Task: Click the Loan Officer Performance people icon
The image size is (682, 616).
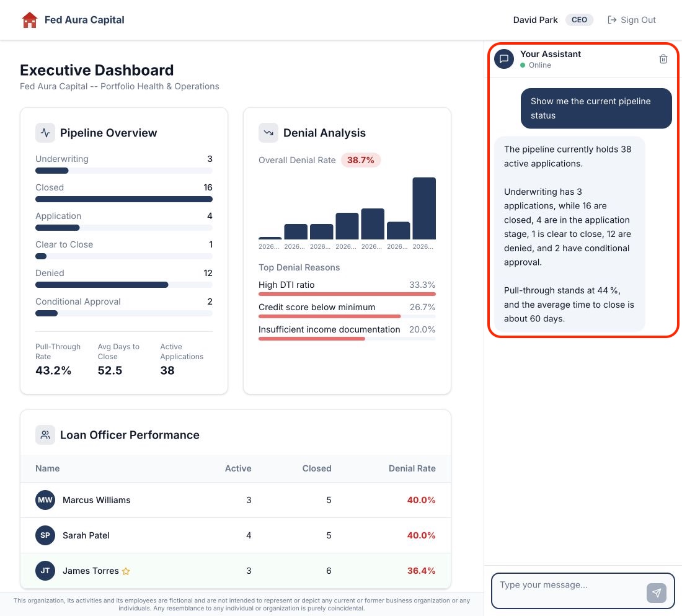Action: (45, 435)
